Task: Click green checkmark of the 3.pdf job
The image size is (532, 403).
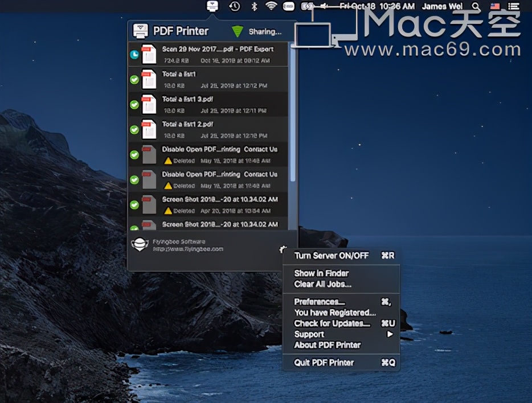Action: tap(134, 105)
